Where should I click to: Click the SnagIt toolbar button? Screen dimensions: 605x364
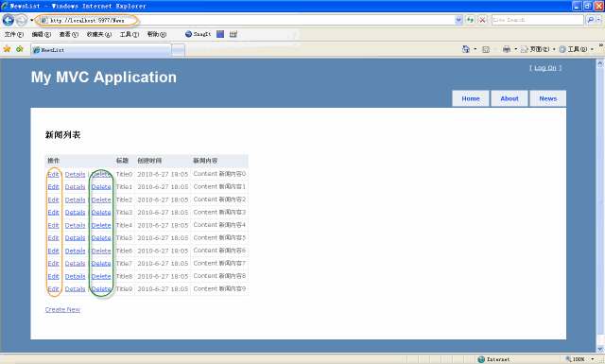click(x=198, y=34)
